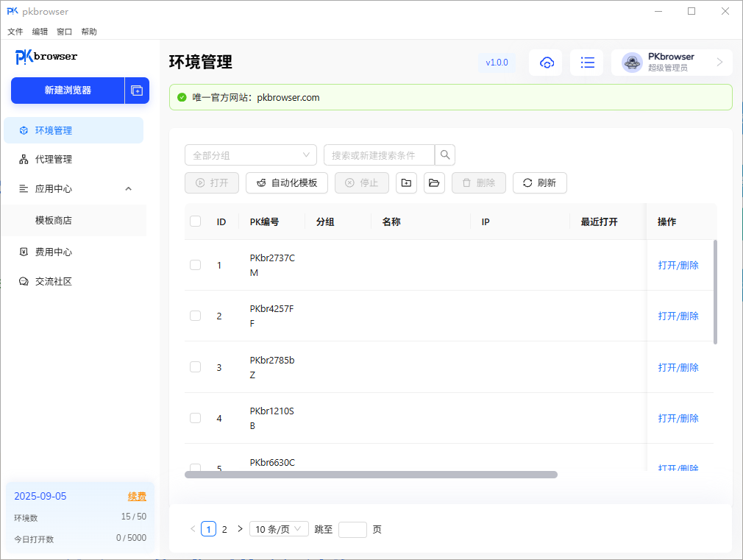Select the checkbox for row PKbr4257FF
743x560 pixels.
pyautogui.click(x=195, y=316)
